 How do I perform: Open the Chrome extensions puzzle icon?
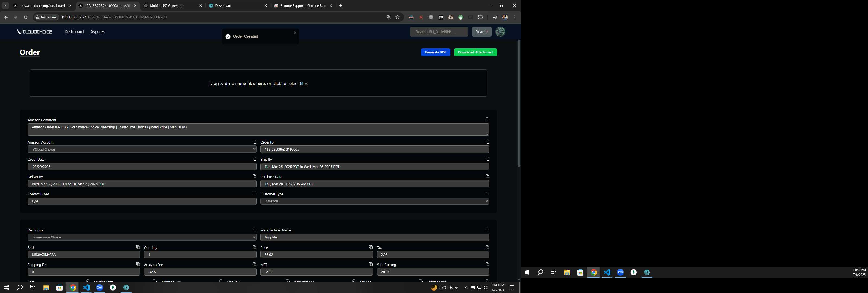[x=480, y=17]
